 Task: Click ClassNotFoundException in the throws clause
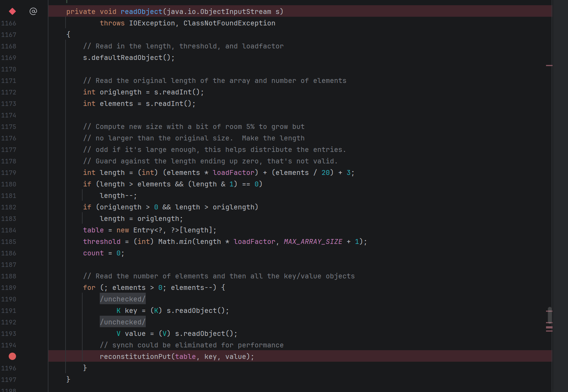pos(229,23)
